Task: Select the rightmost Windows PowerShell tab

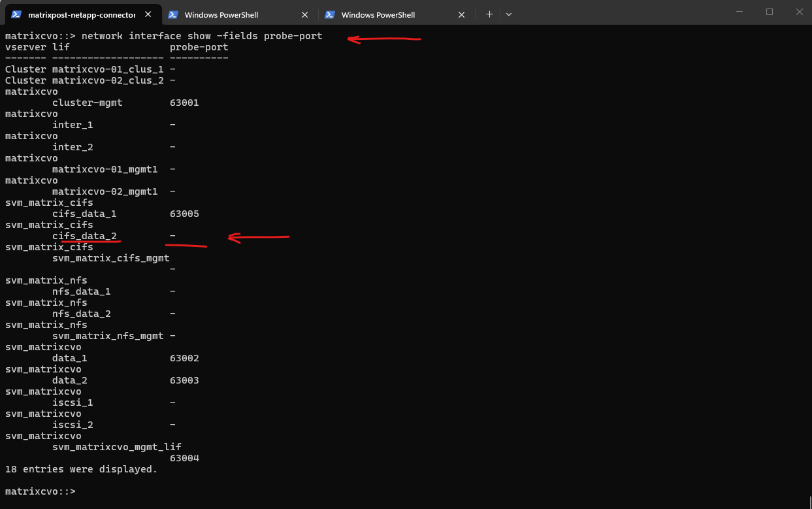Action: pos(385,14)
